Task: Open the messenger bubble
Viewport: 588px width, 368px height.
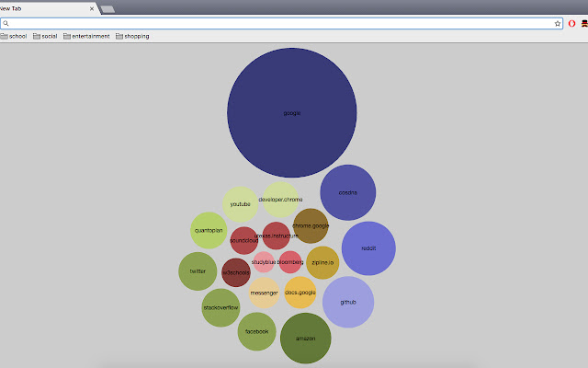Action: pos(264,293)
